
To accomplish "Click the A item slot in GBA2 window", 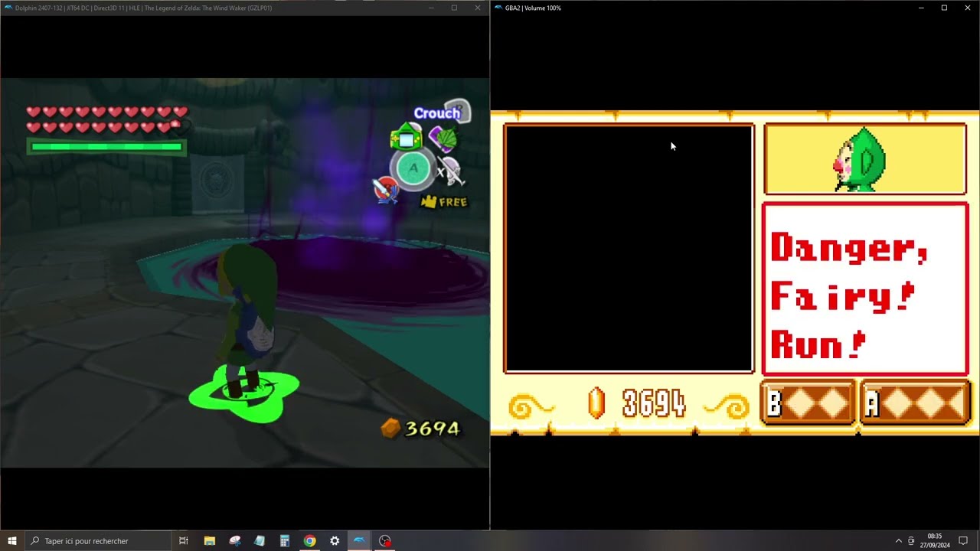I will [916, 403].
